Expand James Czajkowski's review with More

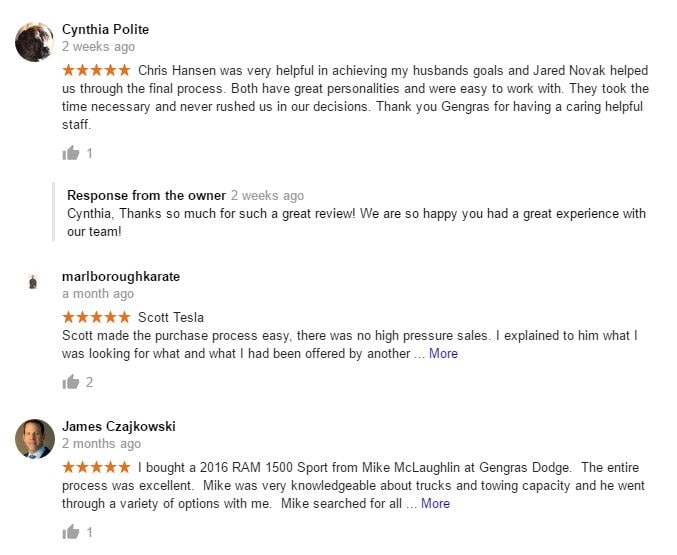[435, 503]
